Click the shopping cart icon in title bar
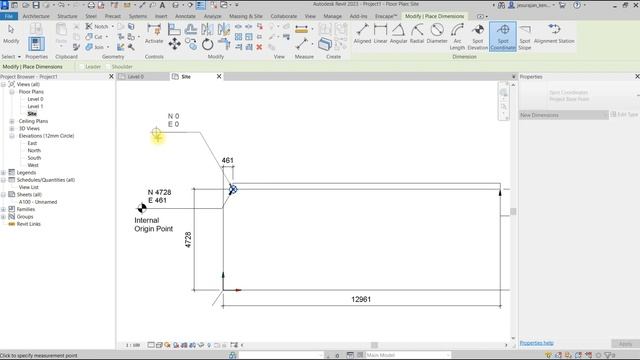This screenshot has height=360, width=640. pos(562,5)
